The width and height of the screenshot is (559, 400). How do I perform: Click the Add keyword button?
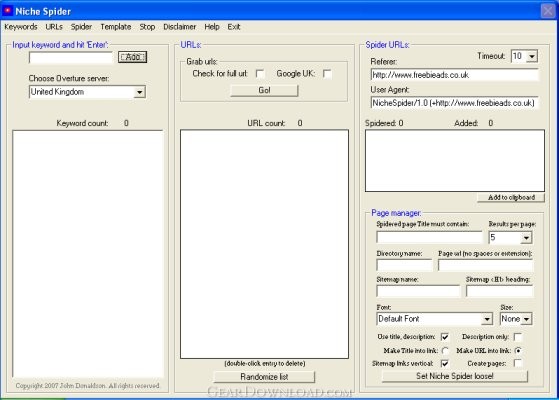[132, 57]
